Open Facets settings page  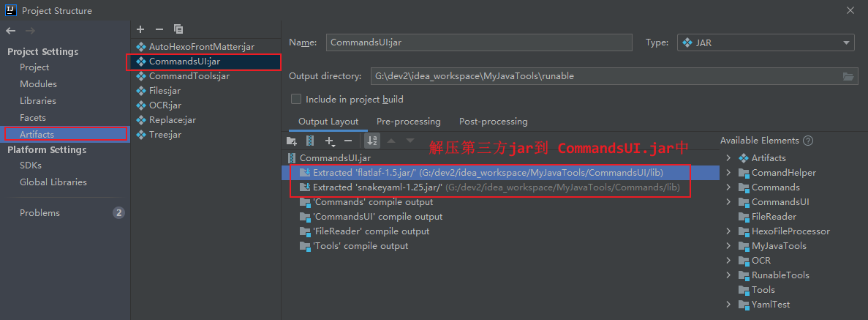33,118
